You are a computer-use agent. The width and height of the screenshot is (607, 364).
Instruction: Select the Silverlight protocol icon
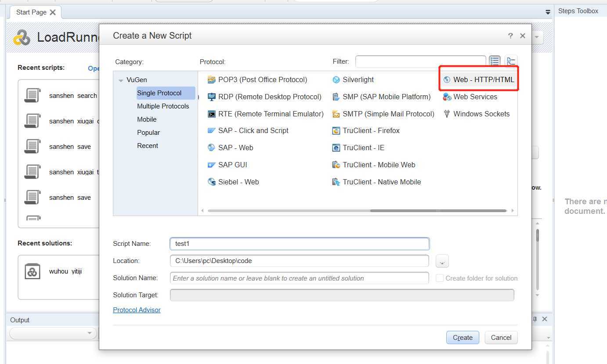tap(336, 79)
